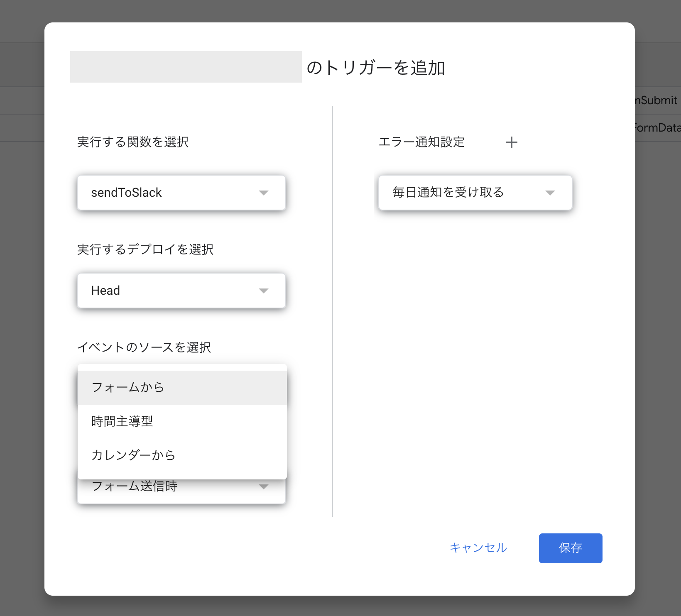Click the add error notification plus icon

click(x=512, y=142)
